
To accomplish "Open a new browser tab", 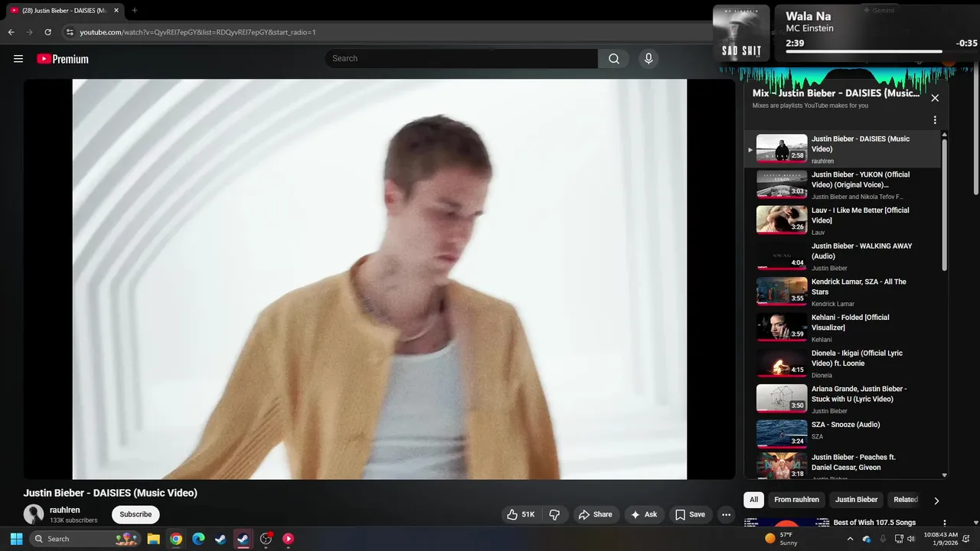I will 135,11.
